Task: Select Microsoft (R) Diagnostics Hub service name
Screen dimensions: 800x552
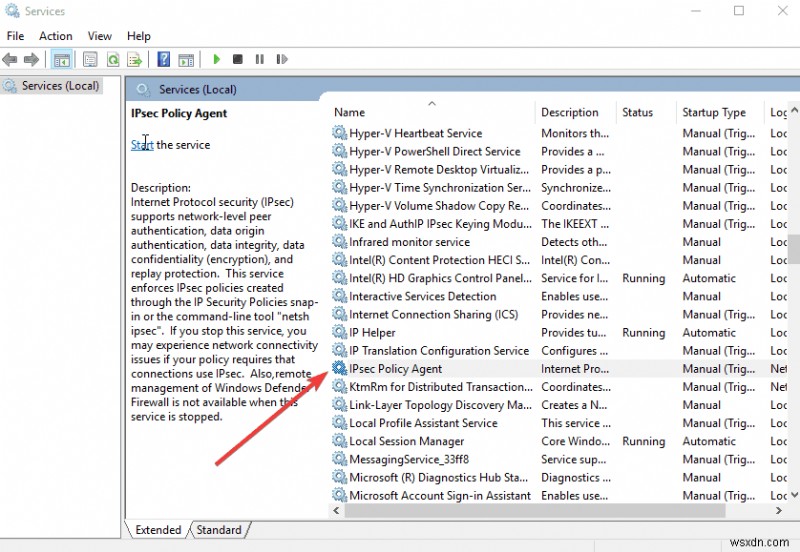Action: pyautogui.click(x=438, y=478)
